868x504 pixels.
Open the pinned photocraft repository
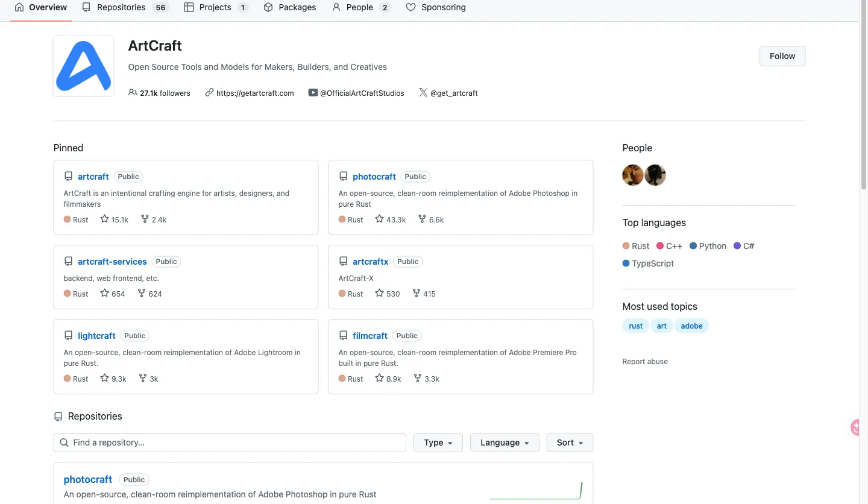click(374, 177)
